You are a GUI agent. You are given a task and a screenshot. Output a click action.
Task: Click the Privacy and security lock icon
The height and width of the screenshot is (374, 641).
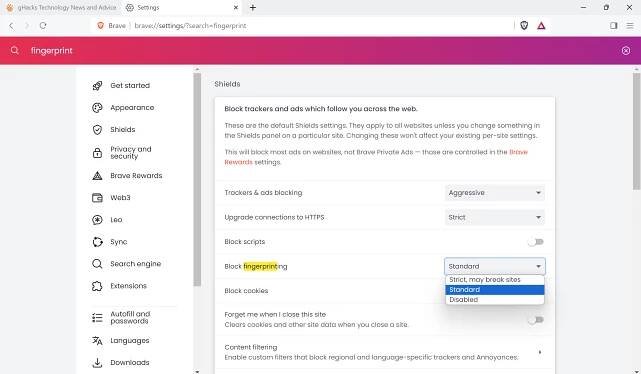[x=97, y=153]
